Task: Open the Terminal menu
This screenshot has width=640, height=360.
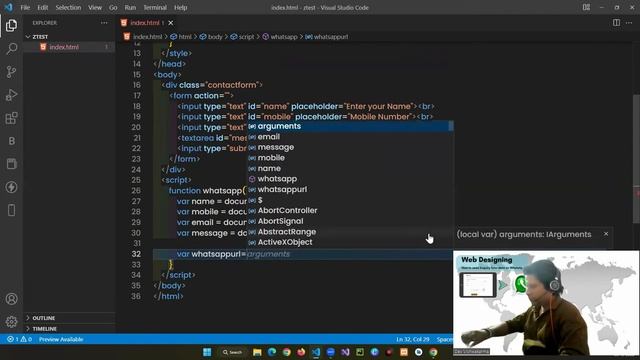Action: pos(155,7)
